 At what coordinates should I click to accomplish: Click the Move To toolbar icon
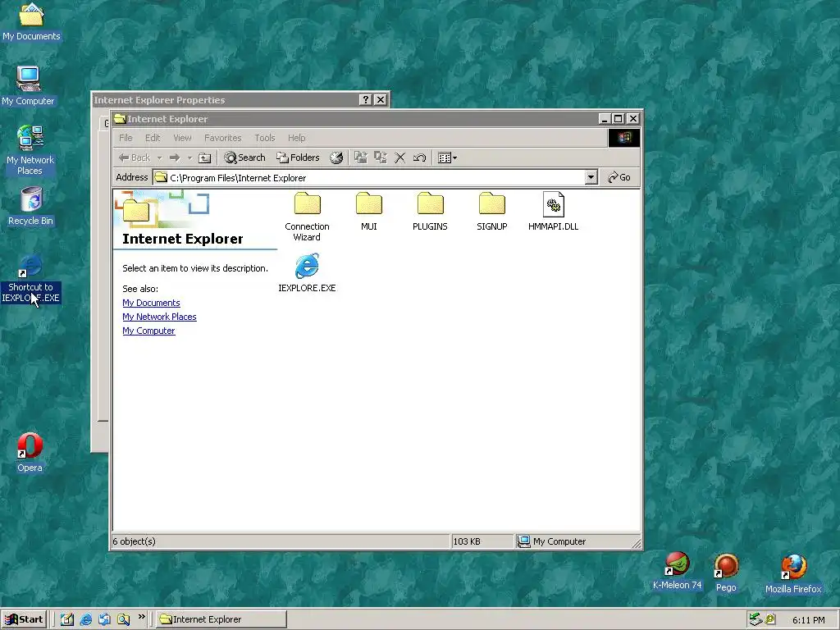coord(361,157)
